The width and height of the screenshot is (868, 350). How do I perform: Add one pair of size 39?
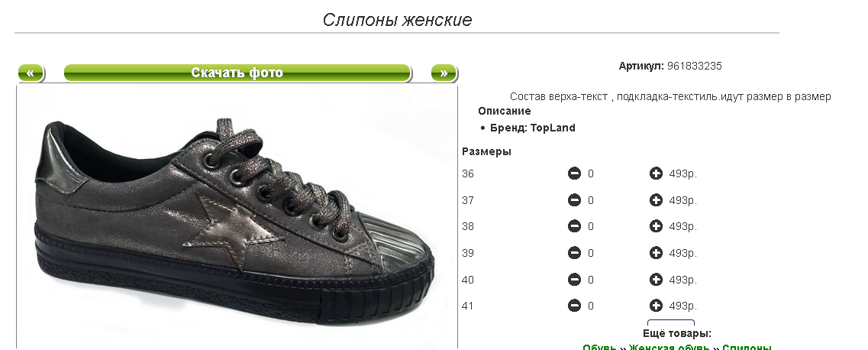656,253
